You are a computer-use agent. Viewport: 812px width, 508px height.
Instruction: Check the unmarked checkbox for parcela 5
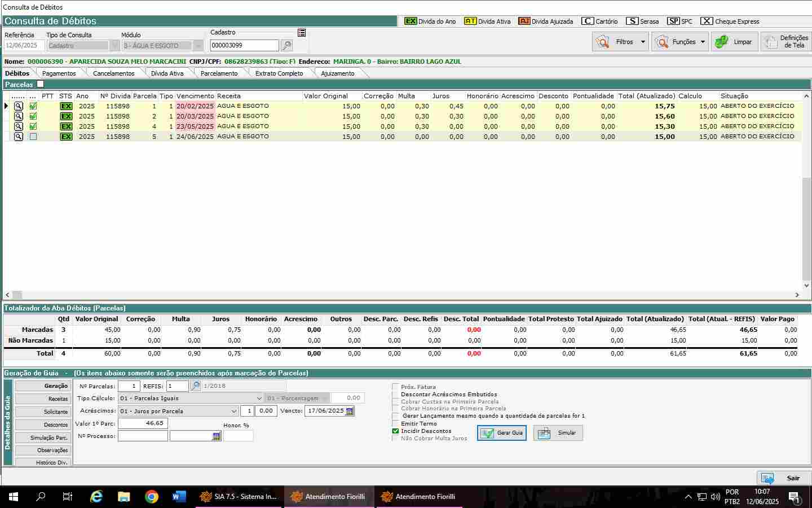point(33,137)
